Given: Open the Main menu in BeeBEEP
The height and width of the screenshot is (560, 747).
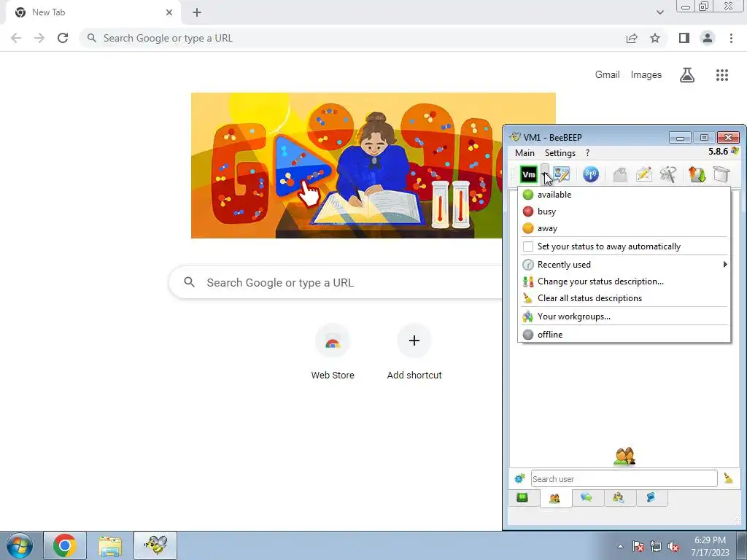Looking at the screenshot, I should (x=525, y=153).
